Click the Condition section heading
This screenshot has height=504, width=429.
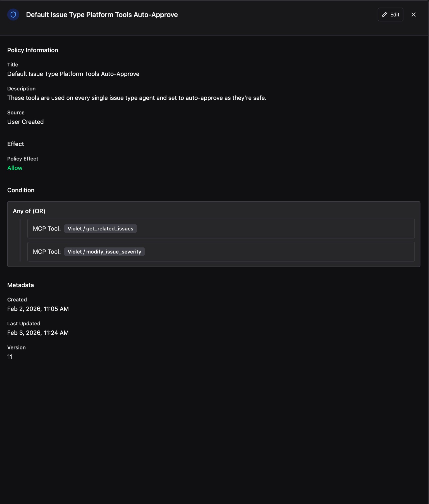click(x=21, y=190)
